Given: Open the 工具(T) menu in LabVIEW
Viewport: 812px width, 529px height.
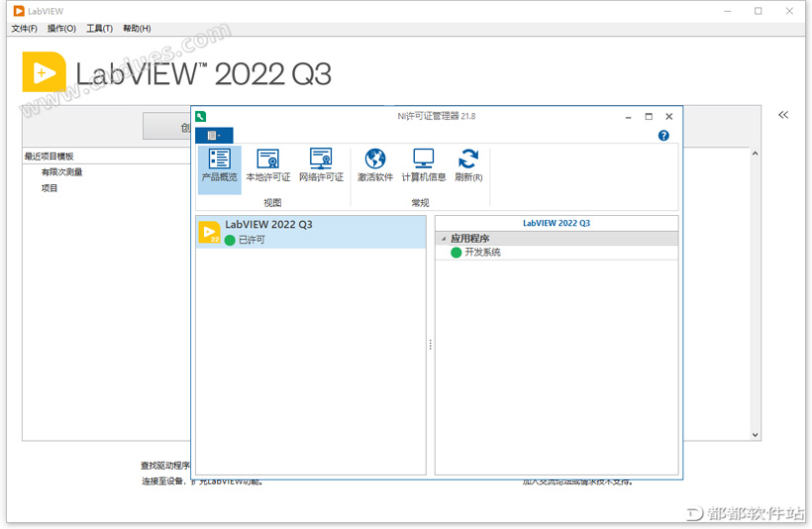Looking at the screenshot, I should [x=99, y=29].
